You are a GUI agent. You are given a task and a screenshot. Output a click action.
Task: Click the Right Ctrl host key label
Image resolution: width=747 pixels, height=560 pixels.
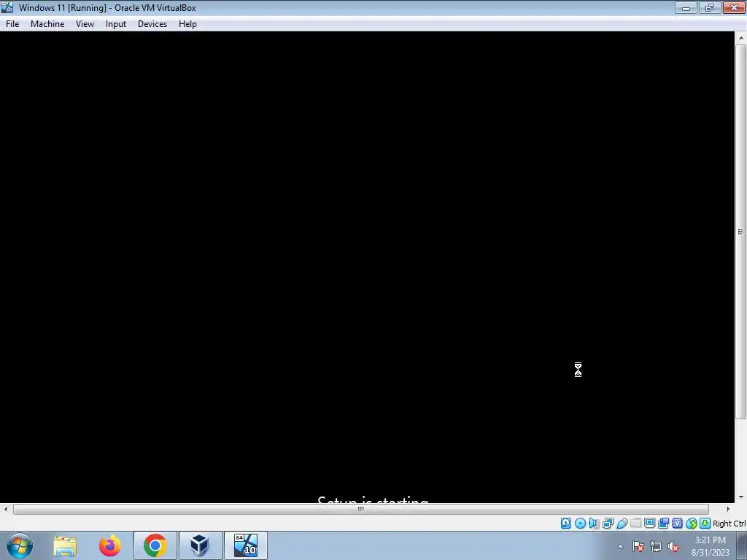coord(729,524)
